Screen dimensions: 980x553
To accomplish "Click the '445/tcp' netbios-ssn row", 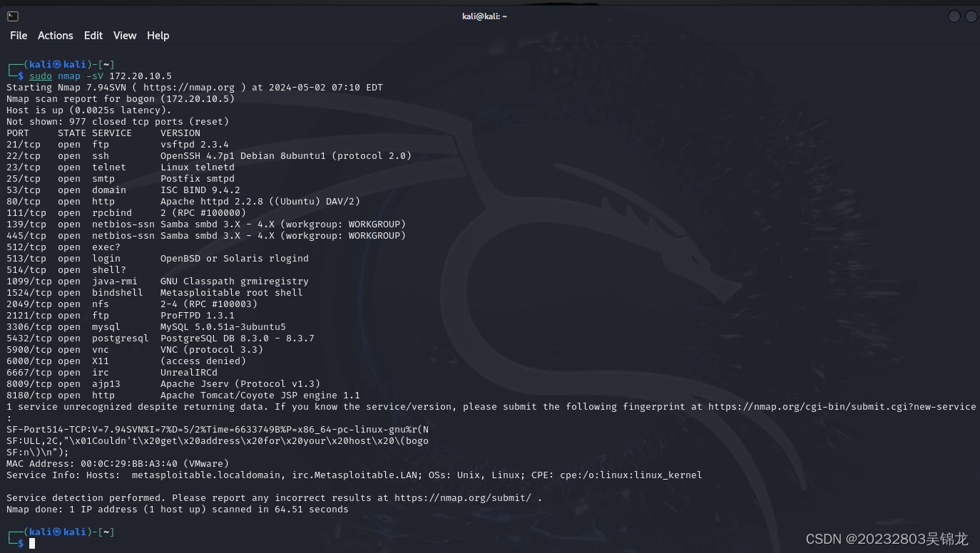I will tap(206, 236).
